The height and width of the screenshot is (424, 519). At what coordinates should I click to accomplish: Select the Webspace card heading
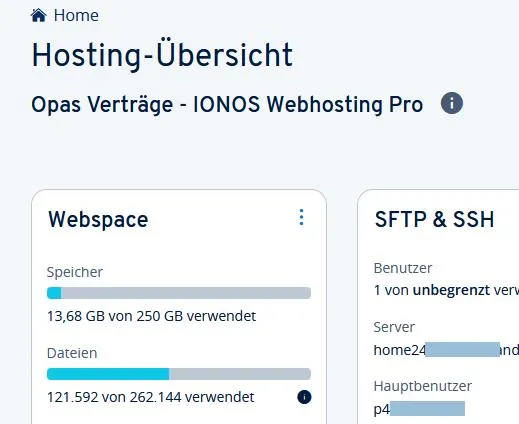point(98,219)
